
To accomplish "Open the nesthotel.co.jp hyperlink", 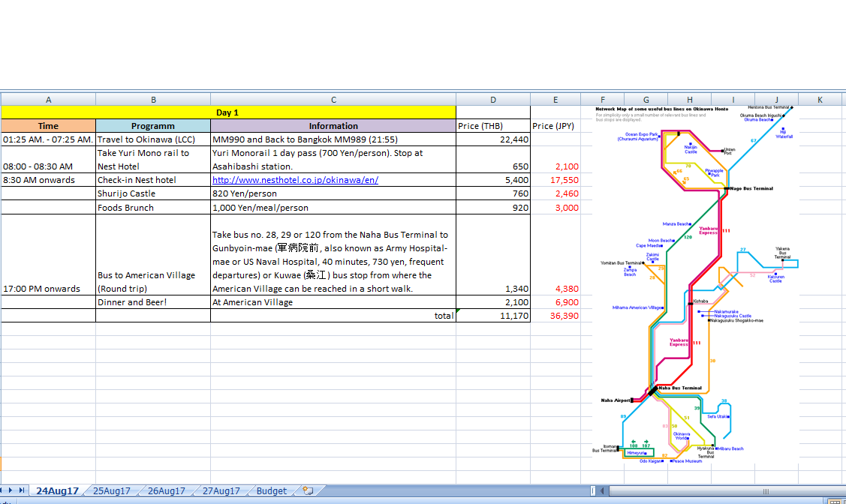I will [295, 180].
